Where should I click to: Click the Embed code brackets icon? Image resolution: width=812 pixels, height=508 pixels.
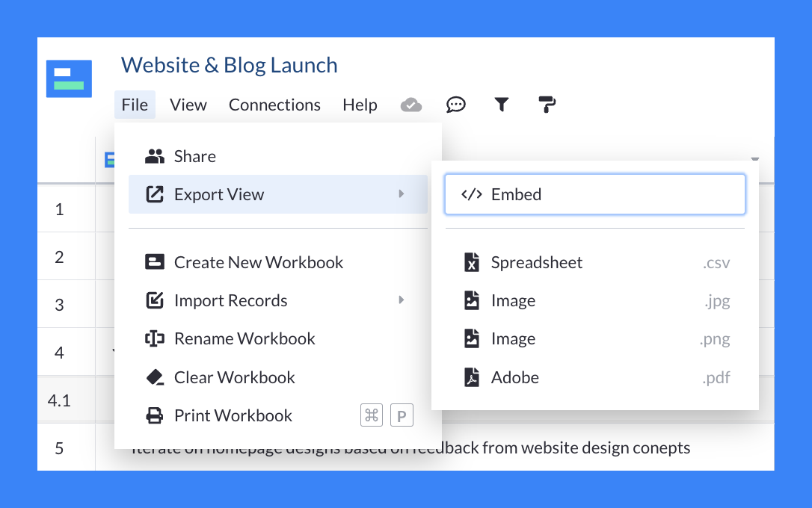(471, 194)
